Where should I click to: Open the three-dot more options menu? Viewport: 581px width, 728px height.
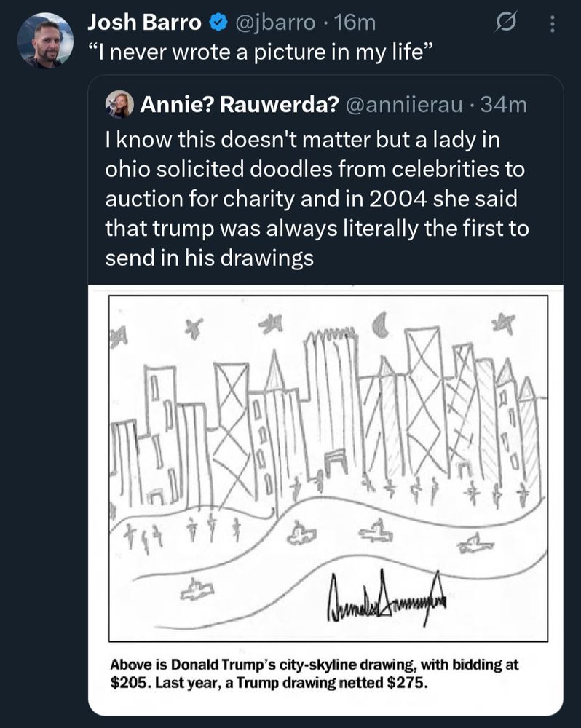pos(552,24)
